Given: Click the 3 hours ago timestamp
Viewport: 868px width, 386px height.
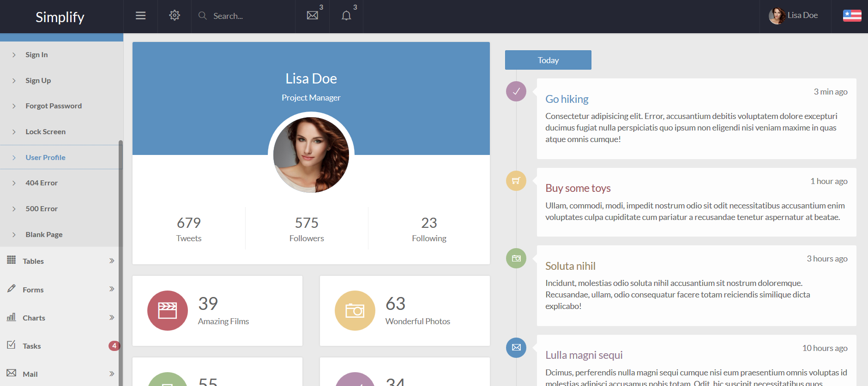Looking at the screenshot, I should (827, 259).
